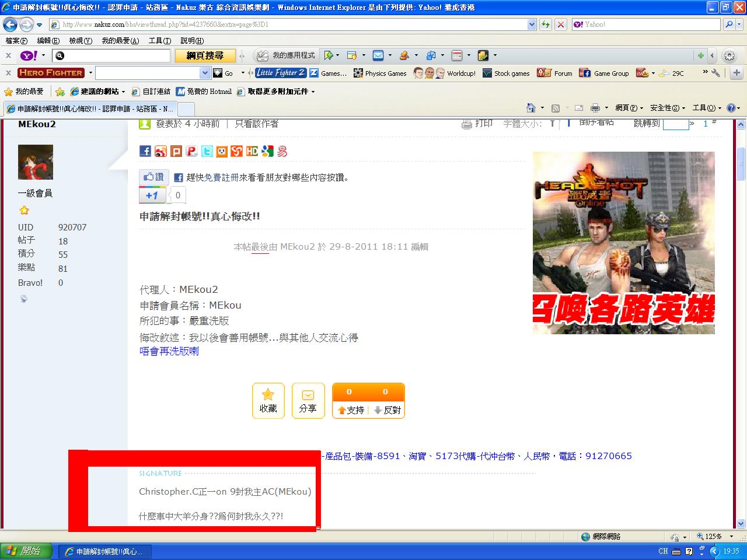Click the 網頁搜尋 web search button

(x=205, y=55)
